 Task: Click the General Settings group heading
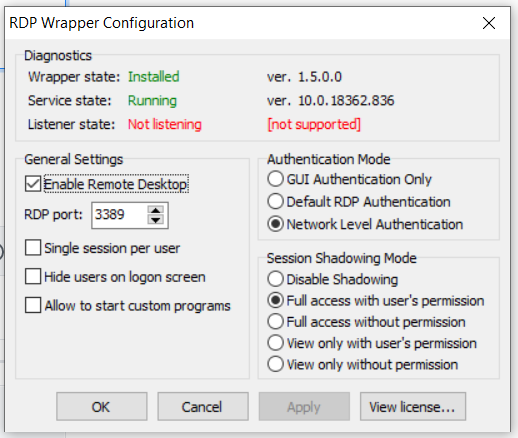point(74,159)
